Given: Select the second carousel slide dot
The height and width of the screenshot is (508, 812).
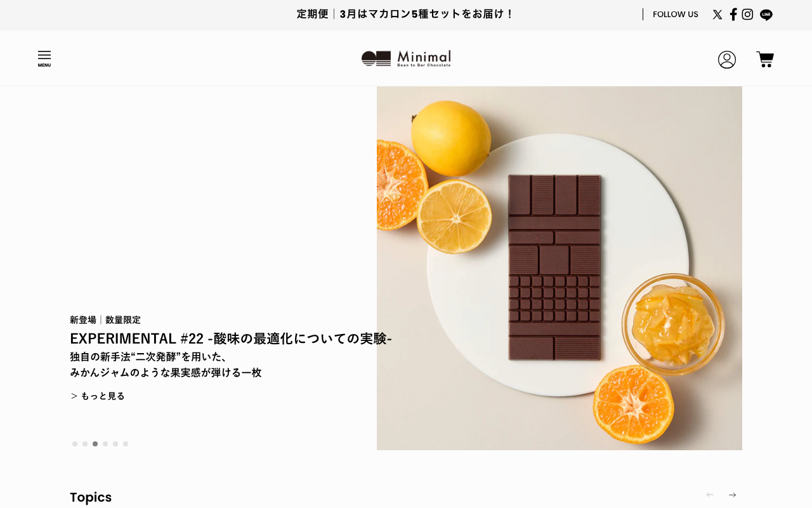Looking at the screenshot, I should click(85, 444).
